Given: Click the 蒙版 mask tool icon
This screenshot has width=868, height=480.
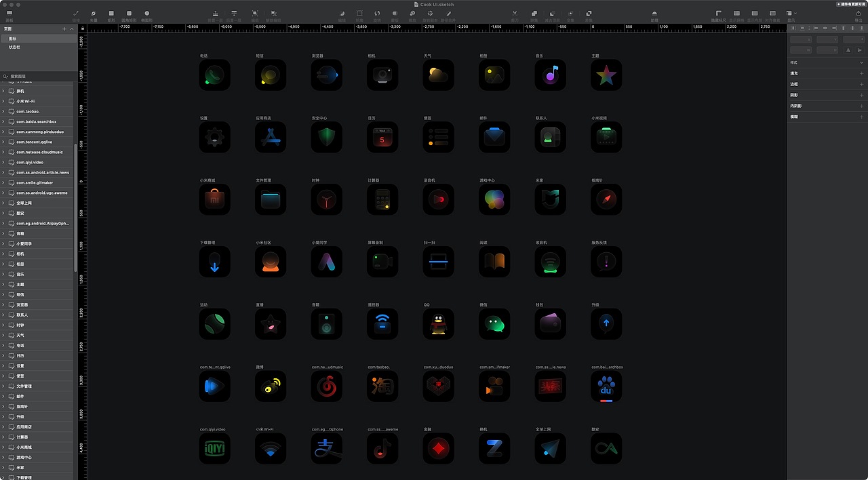Looking at the screenshot, I should pyautogui.click(x=395, y=13).
